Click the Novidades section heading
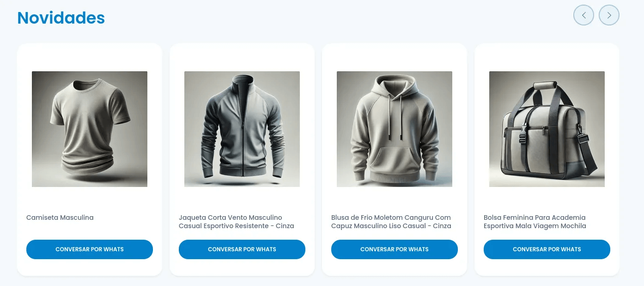644x286 pixels. pyautogui.click(x=61, y=18)
